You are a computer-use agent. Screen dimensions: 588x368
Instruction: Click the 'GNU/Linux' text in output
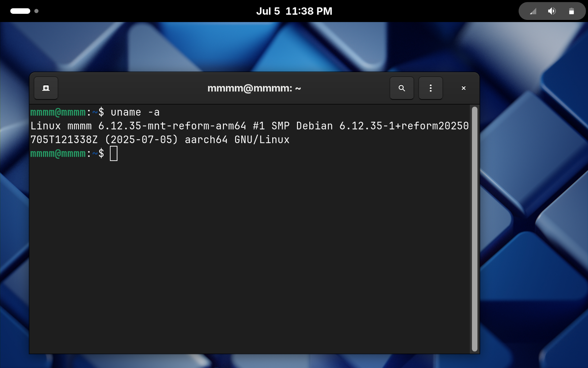[262, 140]
